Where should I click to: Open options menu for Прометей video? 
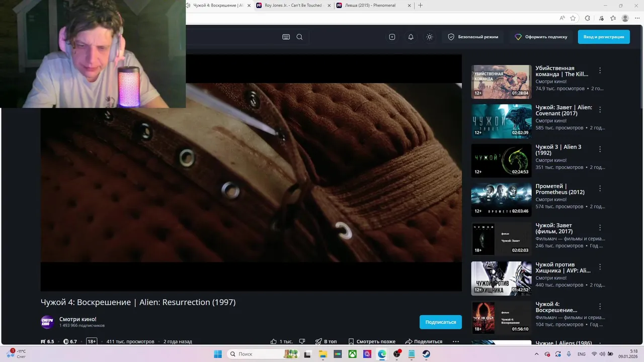tap(600, 189)
